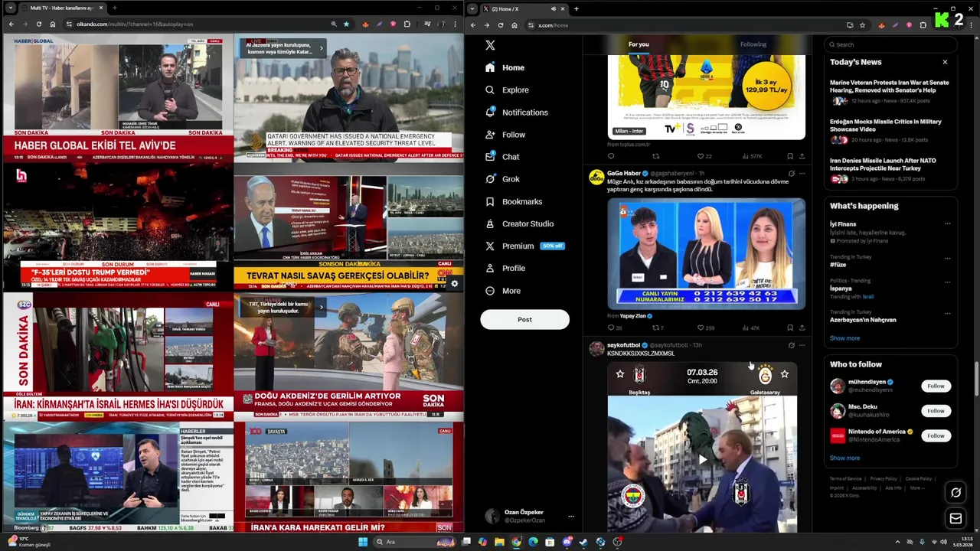980x551 pixels.
Task: Open Creator Studio in X sidebar
Action: tap(519, 223)
